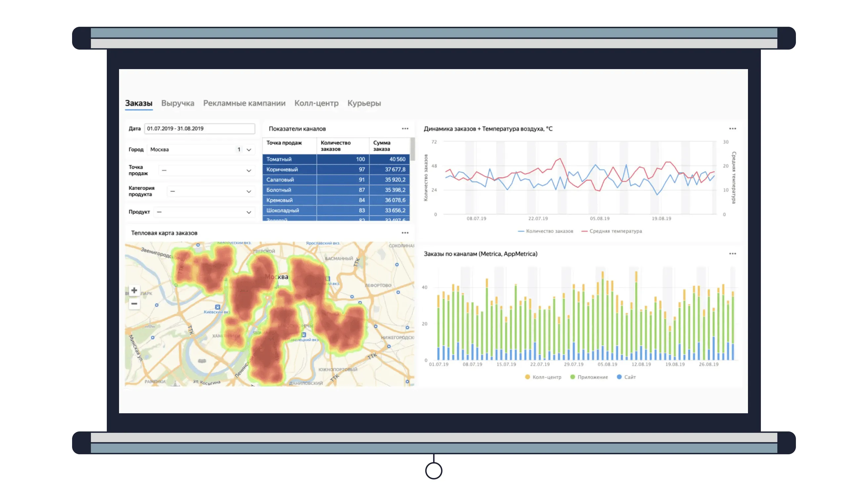Click the date range input field
868x486 pixels.
pos(199,128)
